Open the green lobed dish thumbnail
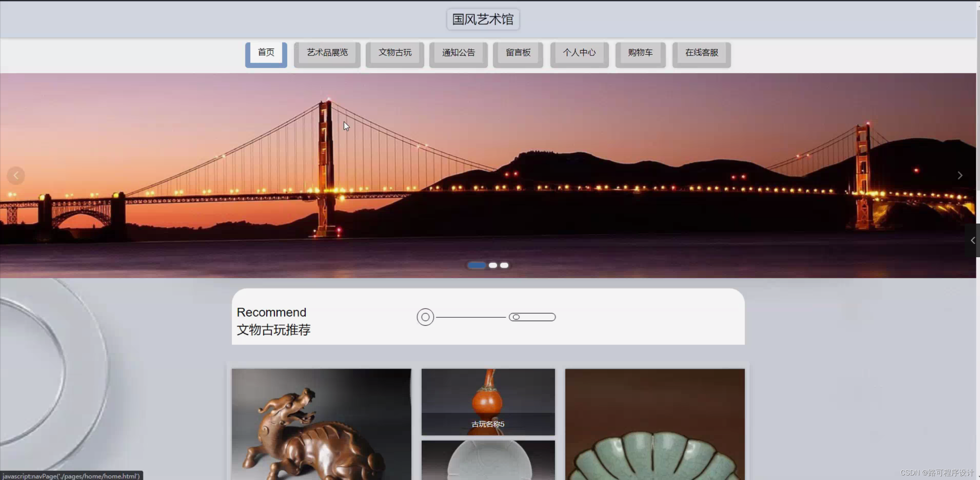Viewport: 980px width, 480px height. click(x=654, y=424)
